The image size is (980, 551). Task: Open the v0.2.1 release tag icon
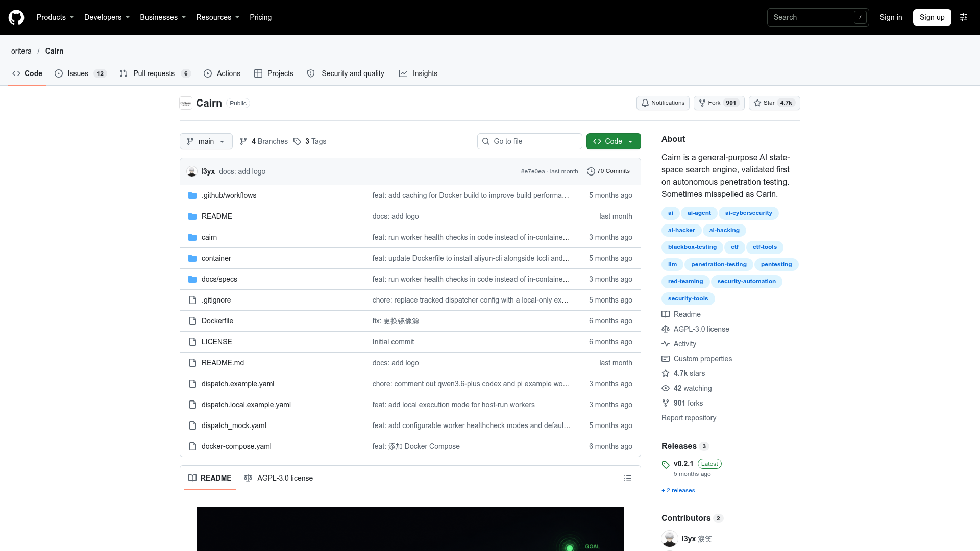(666, 465)
